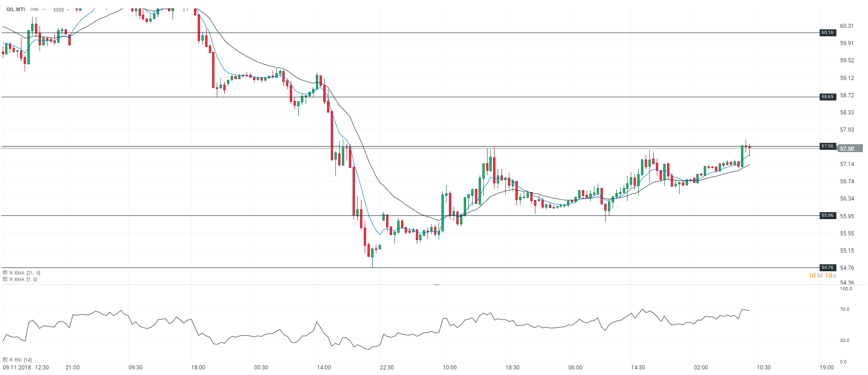Select the 55.96 horizontal line label
868x375 pixels.
click(x=828, y=215)
